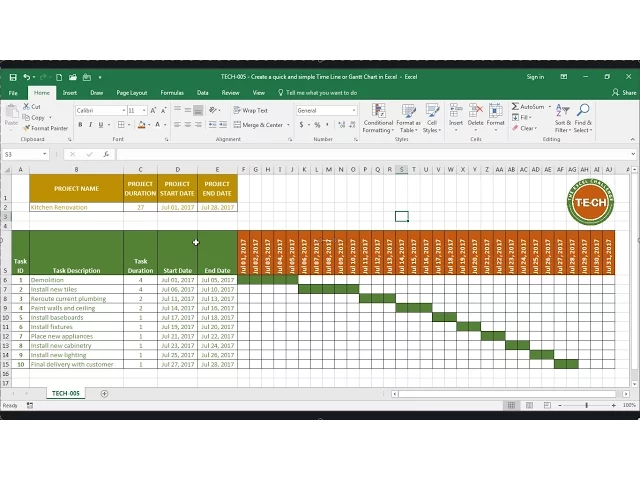Open Format as Table gallery

[x=408, y=118]
